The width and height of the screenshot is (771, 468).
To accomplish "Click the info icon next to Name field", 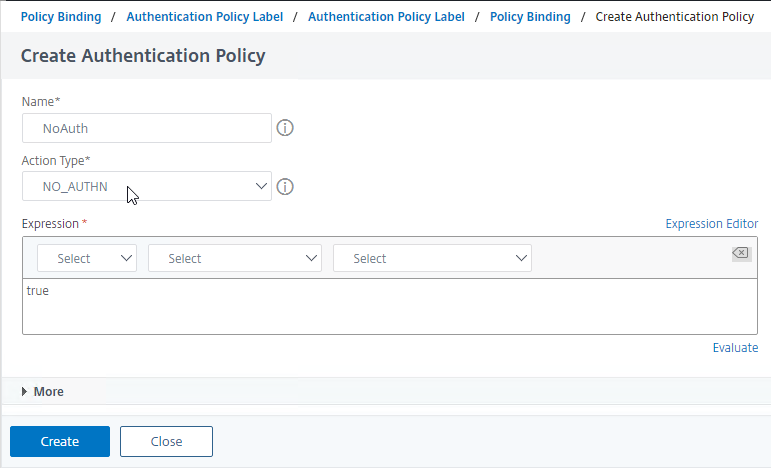I will [x=285, y=128].
